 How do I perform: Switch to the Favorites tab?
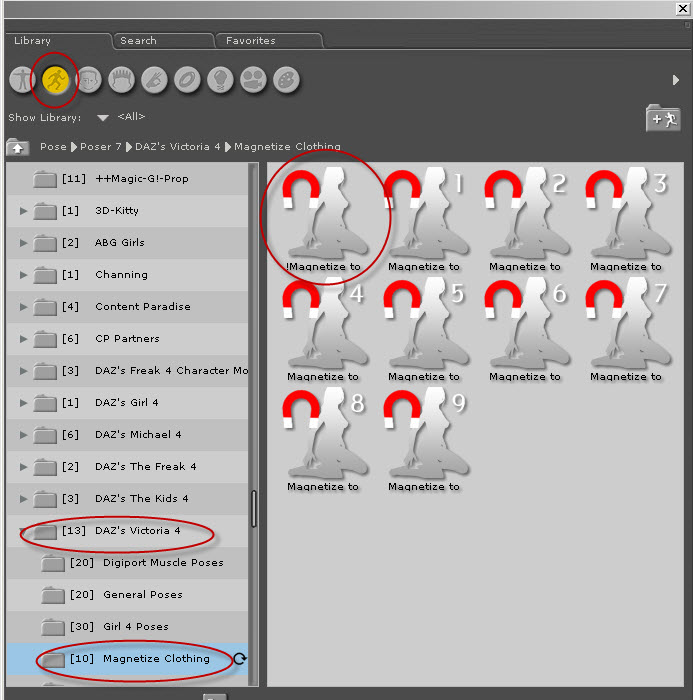point(250,41)
